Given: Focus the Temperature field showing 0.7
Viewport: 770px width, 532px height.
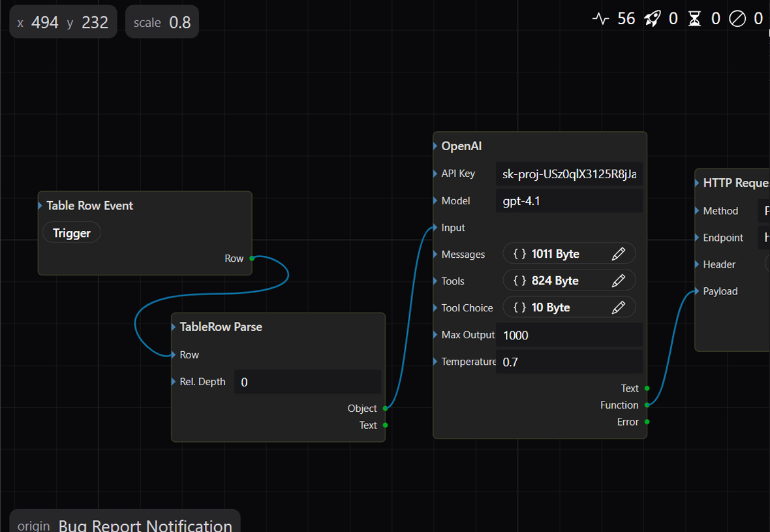Looking at the screenshot, I should (569, 362).
